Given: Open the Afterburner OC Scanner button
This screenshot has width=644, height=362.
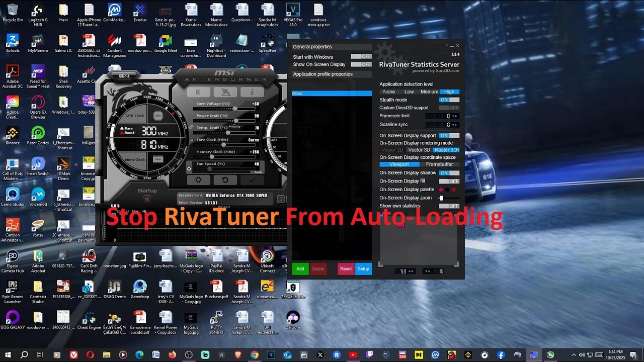Looking at the screenshot, I should point(124,76).
